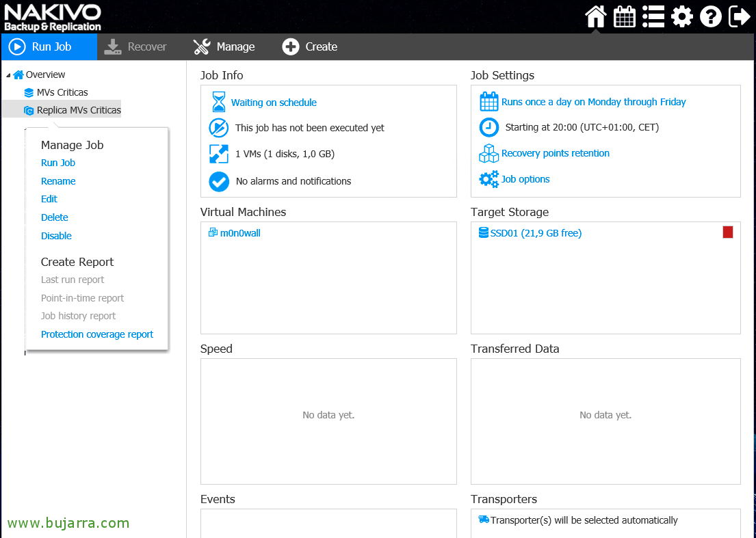Screen dimensions: 756x538
Task: Click the Recover toolbar button
Action: [x=135, y=46]
